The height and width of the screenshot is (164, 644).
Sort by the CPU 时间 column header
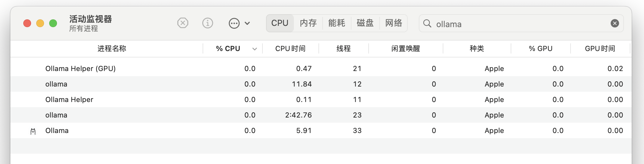290,48
